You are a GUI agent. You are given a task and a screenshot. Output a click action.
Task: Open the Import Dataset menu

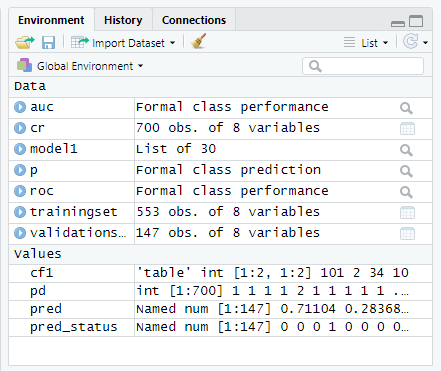pos(123,43)
